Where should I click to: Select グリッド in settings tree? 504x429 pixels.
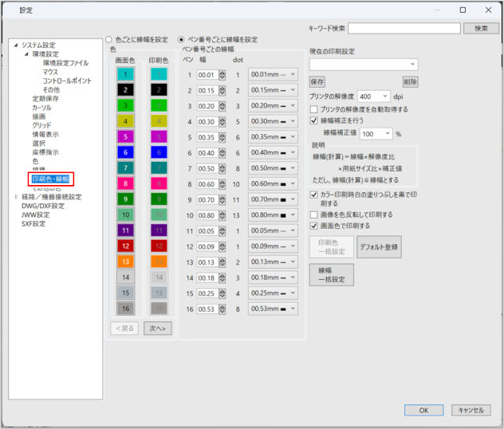pyautogui.click(x=41, y=125)
